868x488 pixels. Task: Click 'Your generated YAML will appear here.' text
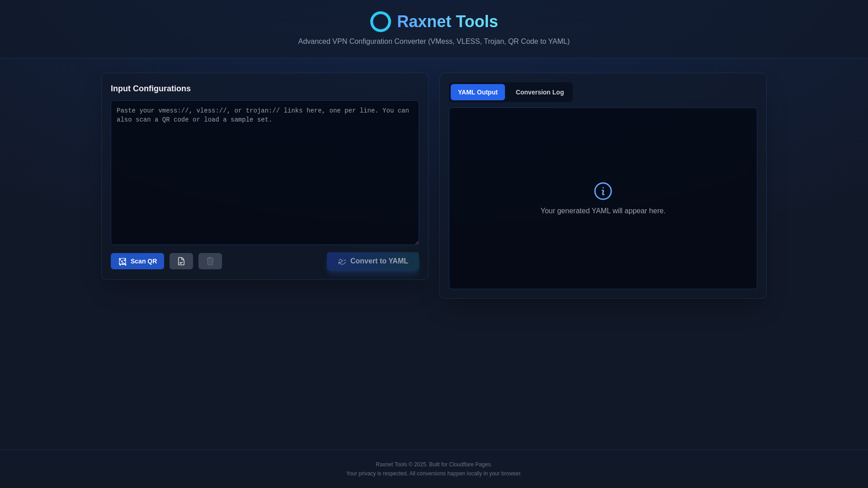pos(603,211)
